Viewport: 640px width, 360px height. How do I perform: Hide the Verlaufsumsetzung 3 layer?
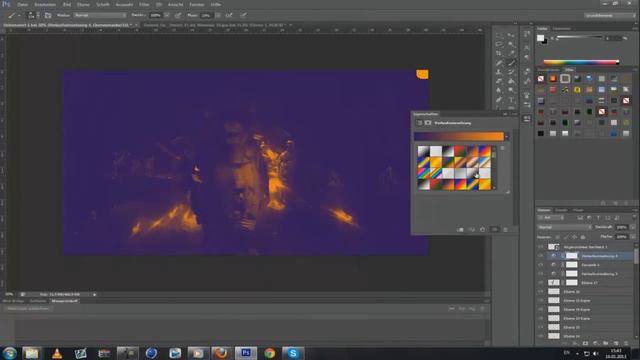coord(541,273)
